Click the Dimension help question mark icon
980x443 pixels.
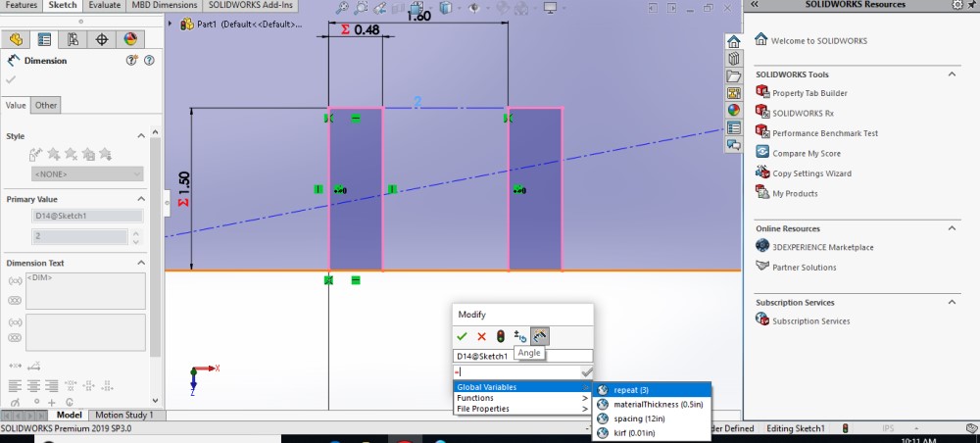149,61
